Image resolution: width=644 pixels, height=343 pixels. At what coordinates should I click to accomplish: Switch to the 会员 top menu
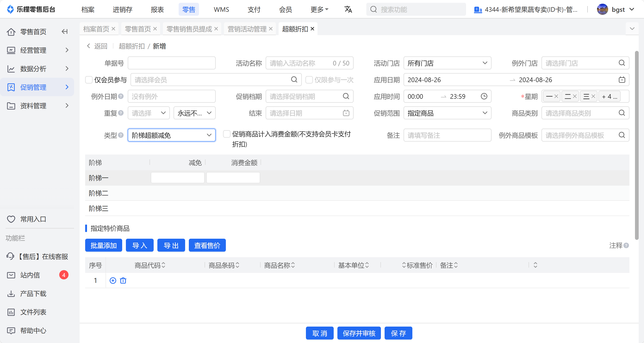(x=285, y=9)
